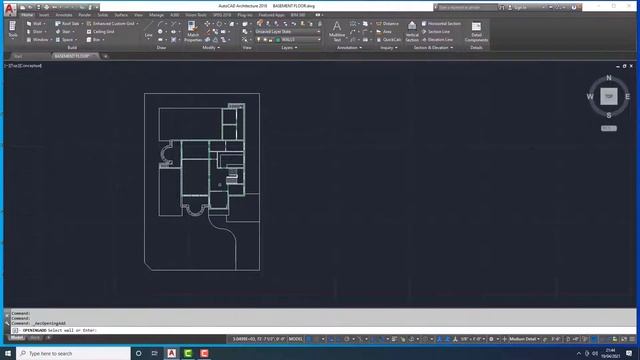Expand the Wall tool dropdown arrow
Screen dimensions: 640x360
pos(44,24)
